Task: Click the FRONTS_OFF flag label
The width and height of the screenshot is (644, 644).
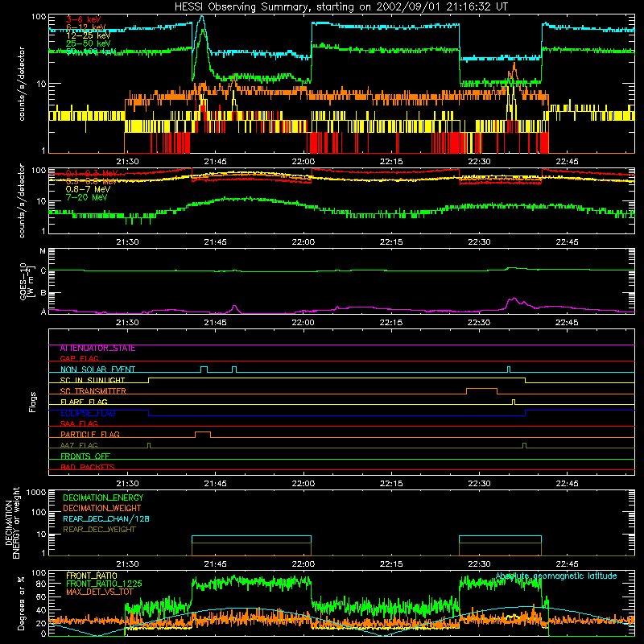Action: click(85, 456)
